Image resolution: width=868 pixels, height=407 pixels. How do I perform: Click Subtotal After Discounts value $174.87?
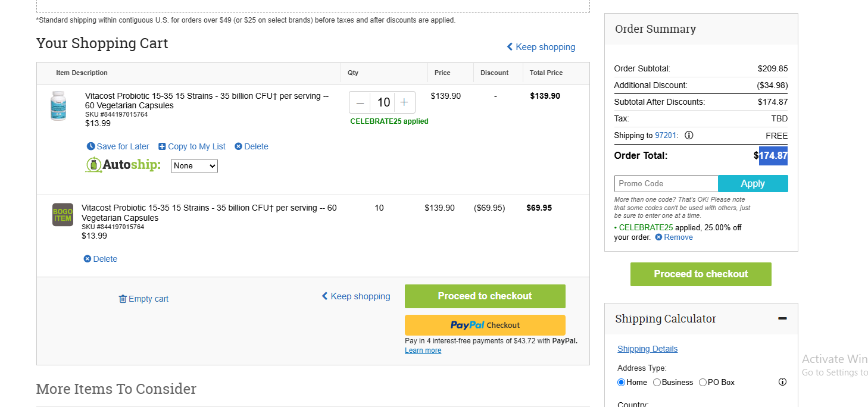click(x=773, y=102)
